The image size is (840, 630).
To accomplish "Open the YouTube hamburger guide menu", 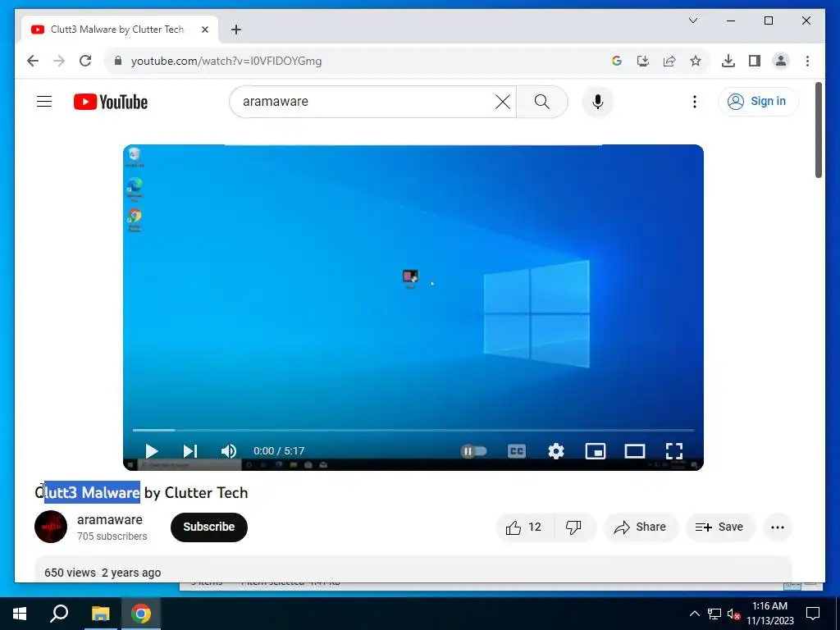I will [x=44, y=101].
